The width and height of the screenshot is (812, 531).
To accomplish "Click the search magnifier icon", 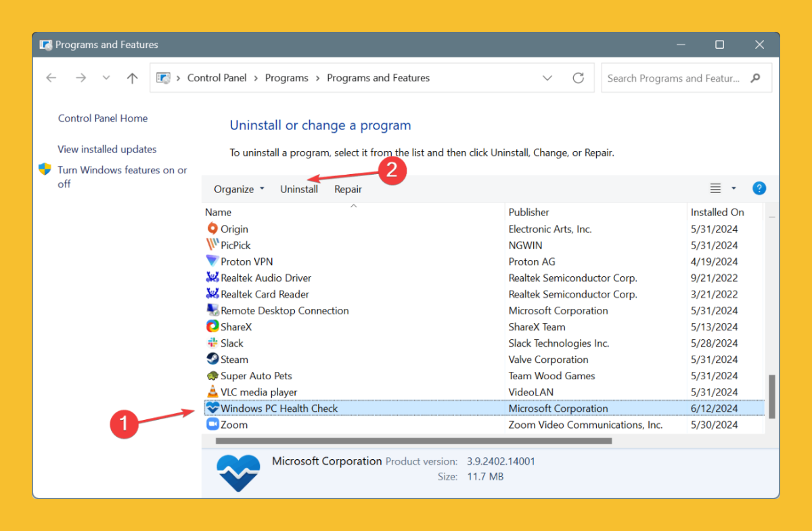I will tap(756, 78).
